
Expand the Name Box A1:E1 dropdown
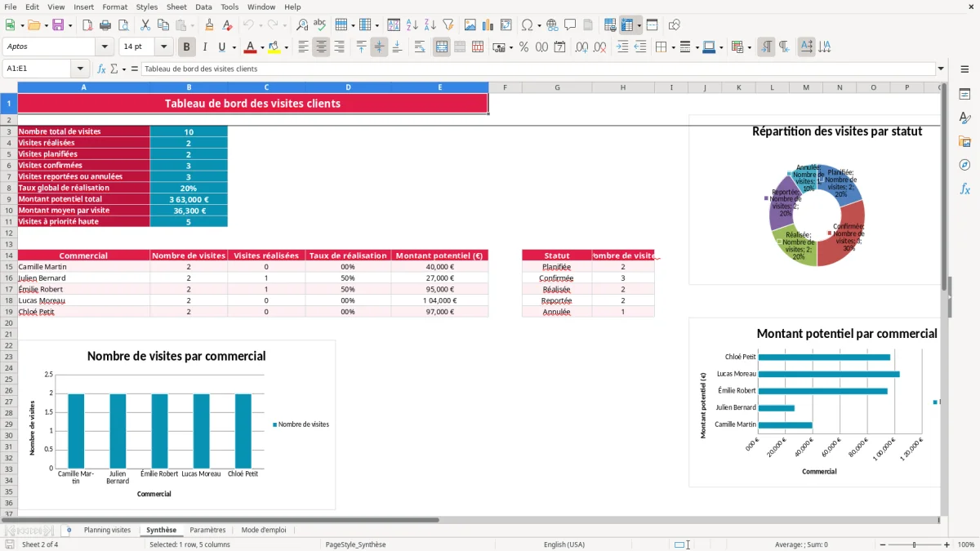tap(79, 69)
